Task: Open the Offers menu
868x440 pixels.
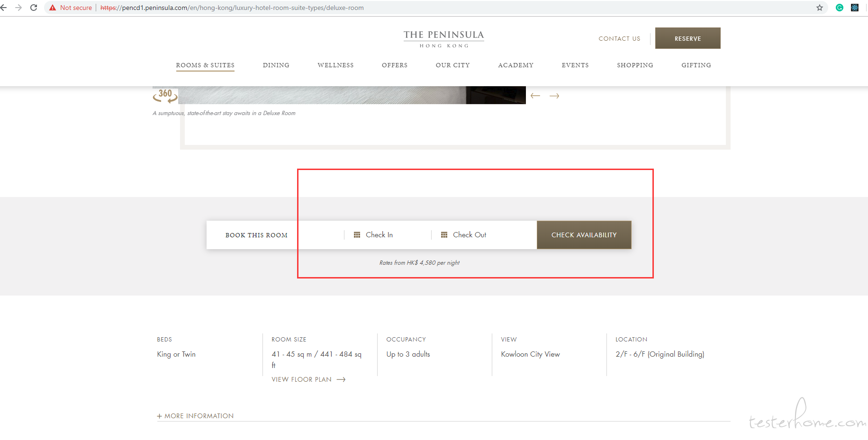Action: coord(395,65)
